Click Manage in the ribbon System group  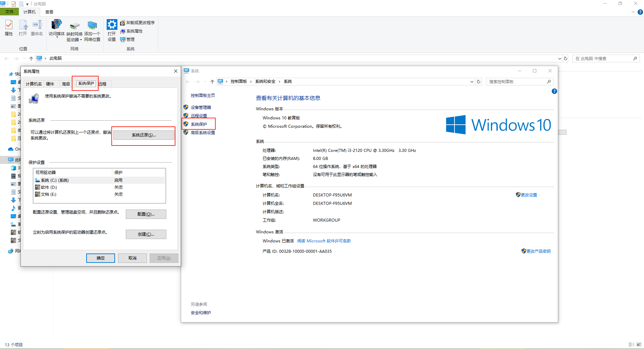127,40
